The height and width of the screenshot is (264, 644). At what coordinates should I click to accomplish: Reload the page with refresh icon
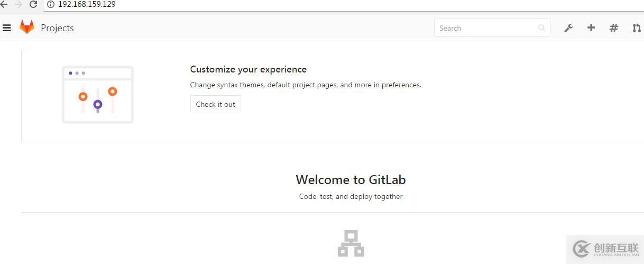click(33, 4)
